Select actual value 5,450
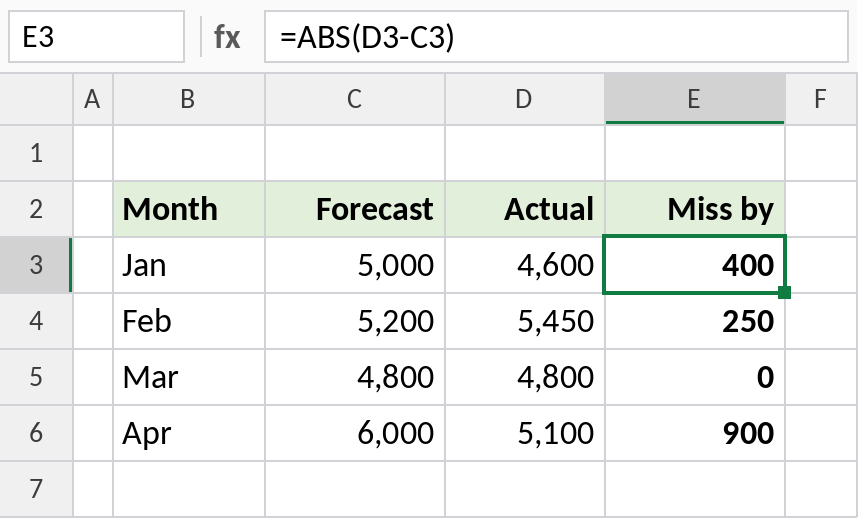This screenshot has height=518, width=858. pos(525,321)
